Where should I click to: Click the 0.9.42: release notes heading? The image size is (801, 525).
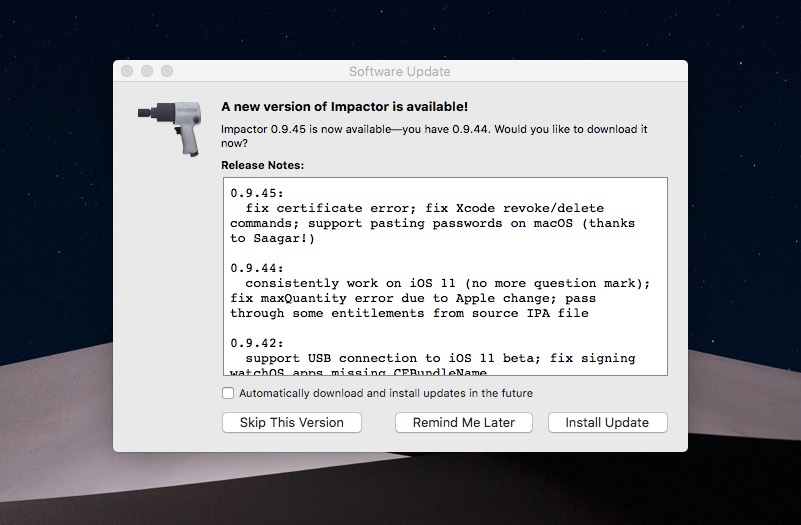(x=256, y=343)
